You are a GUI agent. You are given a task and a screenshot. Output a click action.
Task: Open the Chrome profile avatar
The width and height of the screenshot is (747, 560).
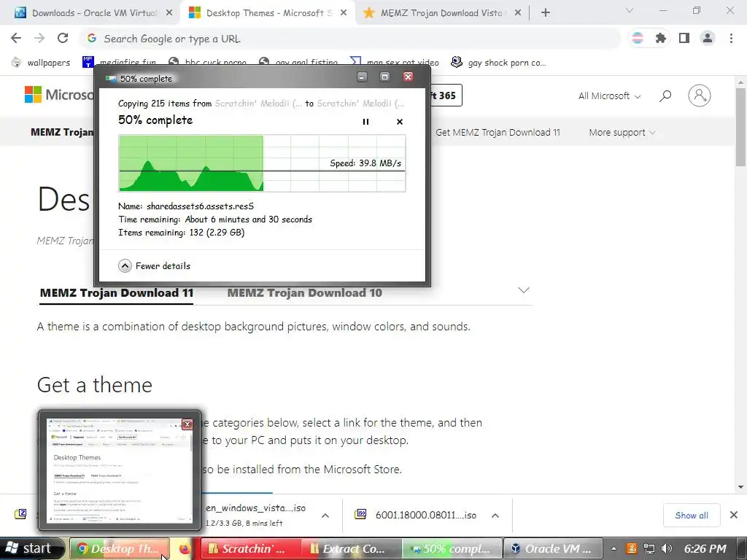(708, 38)
